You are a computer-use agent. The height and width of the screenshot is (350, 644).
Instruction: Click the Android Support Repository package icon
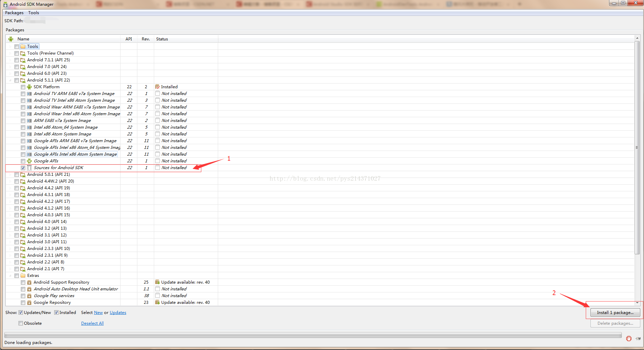[29, 282]
